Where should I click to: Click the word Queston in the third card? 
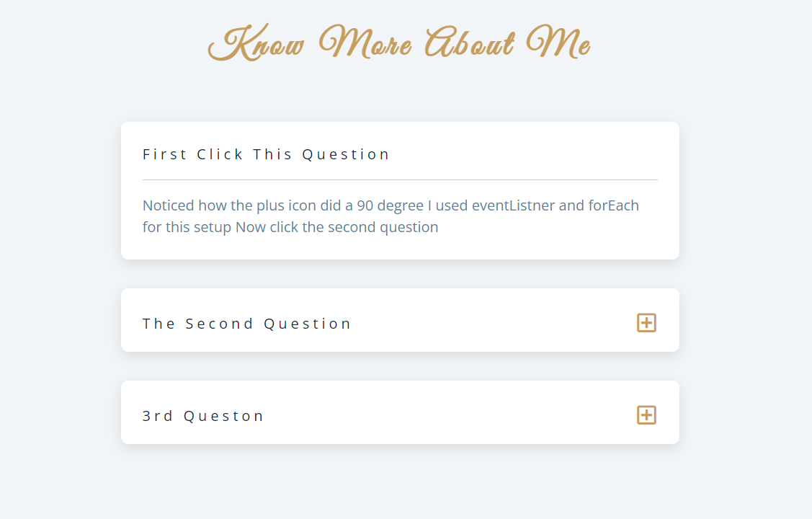coord(223,416)
